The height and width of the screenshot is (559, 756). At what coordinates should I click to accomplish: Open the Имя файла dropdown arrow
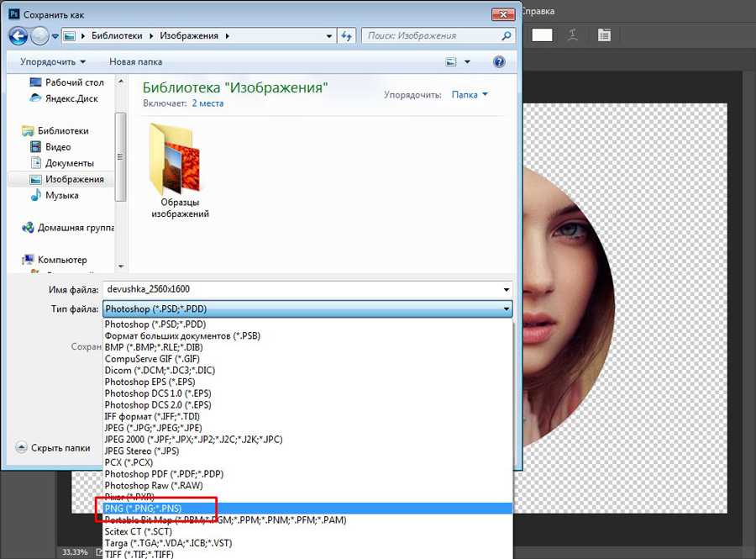click(x=507, y=289)
